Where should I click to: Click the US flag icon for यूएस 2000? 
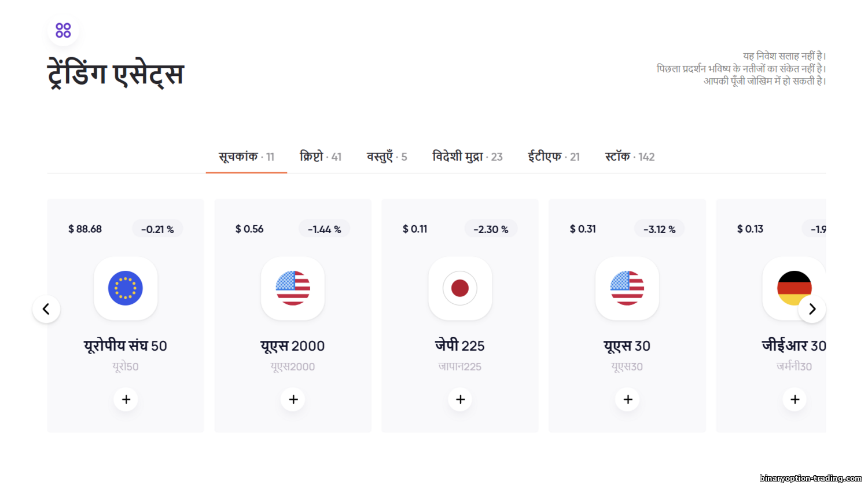point(293,288)
